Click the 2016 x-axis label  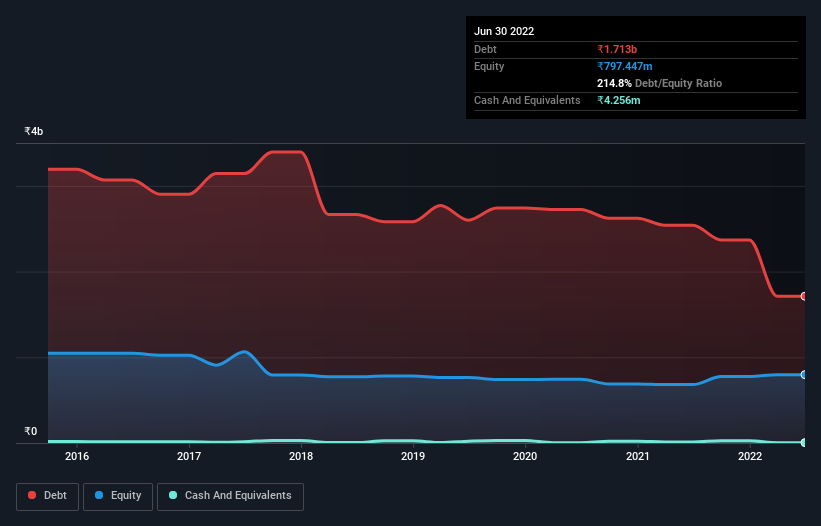pyautogui.click(x=77, y=456)
